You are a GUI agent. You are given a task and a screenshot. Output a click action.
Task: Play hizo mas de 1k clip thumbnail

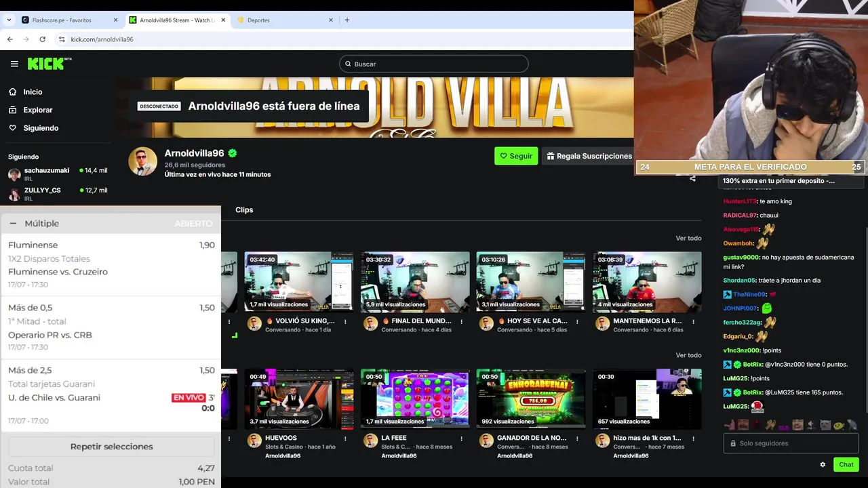click(x=647, y=399)
